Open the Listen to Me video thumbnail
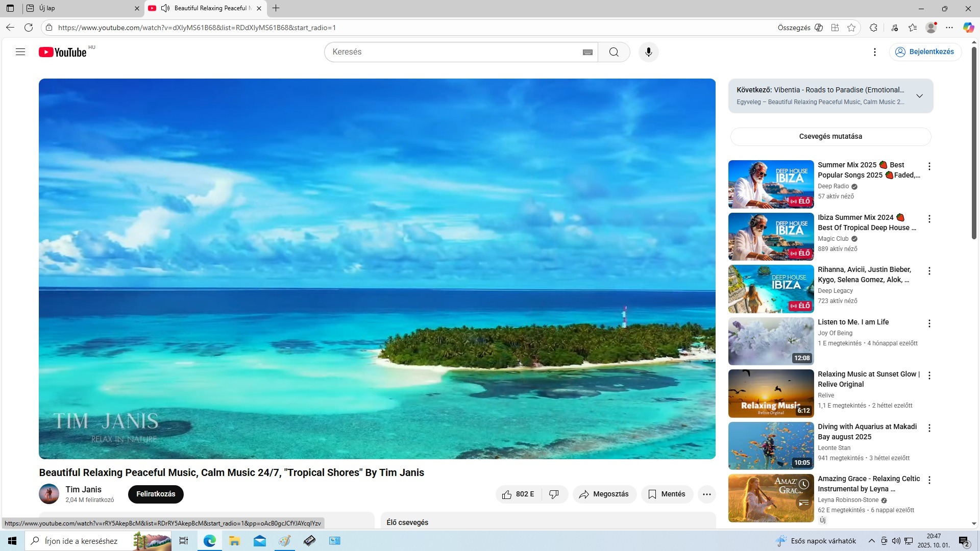This screenshot has height=551, width=980. coord(771,341)
